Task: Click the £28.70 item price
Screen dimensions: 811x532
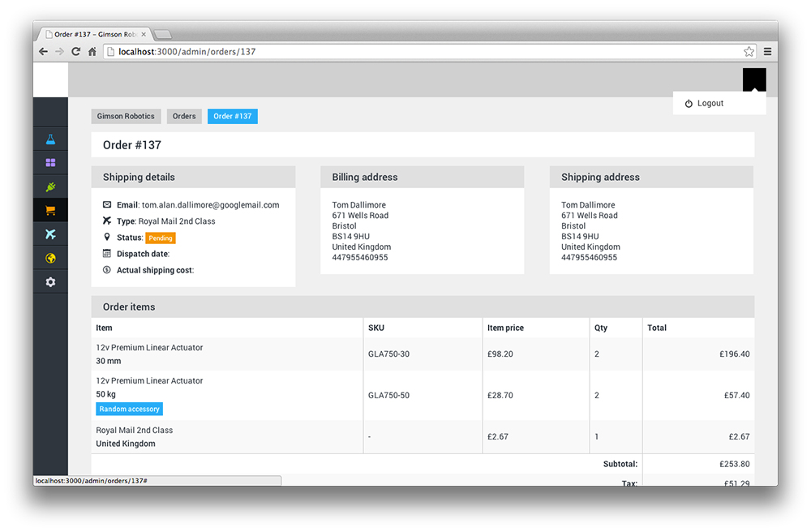Action: pyautogui.click(x=500, y=396)
